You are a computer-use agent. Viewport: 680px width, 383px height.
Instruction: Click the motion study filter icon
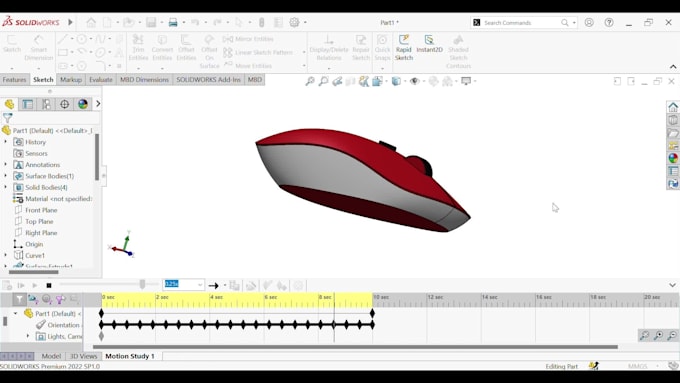coord(19,299)
